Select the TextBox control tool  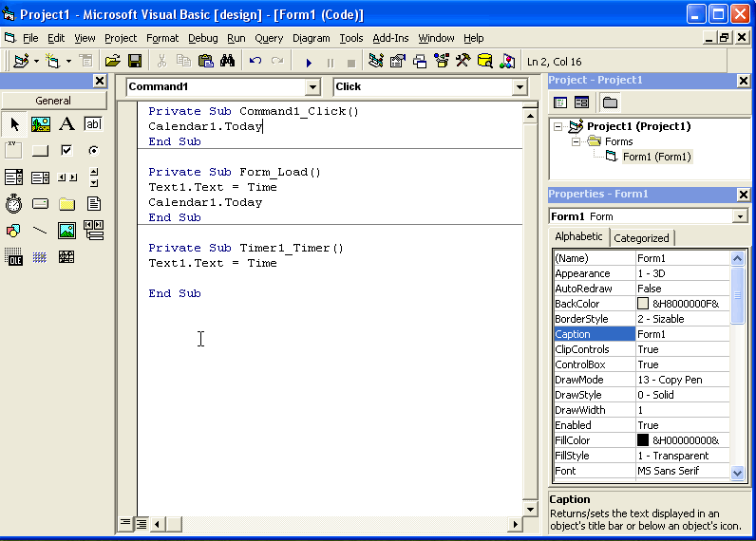click(x=93, y=124)
